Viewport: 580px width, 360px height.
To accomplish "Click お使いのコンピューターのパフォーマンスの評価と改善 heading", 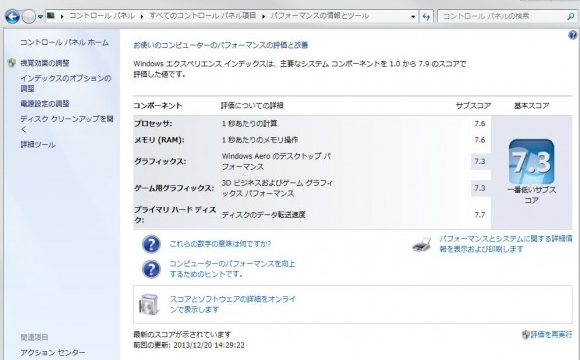I will (221, 45).
